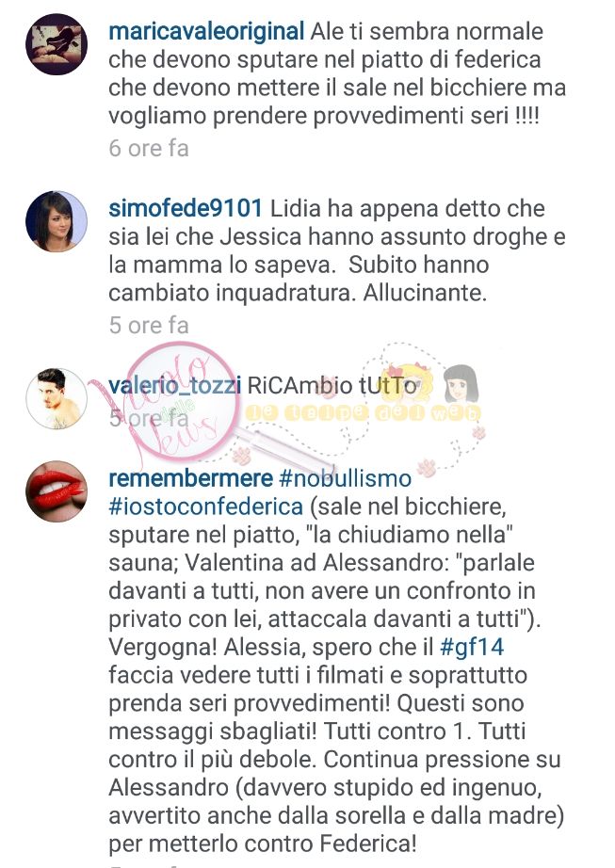Open the red lips profile avatar
Screen dimensions: 615x868
pos(57,491)
